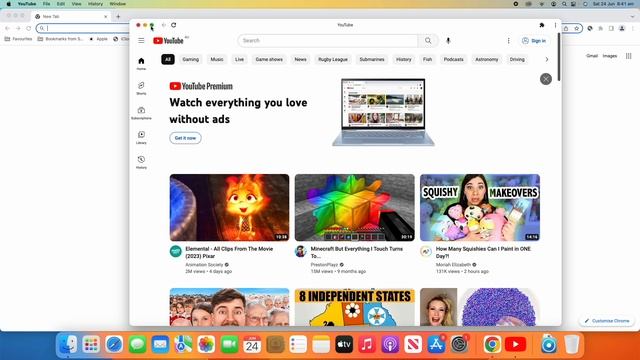Open Images link in Chrome window

pyautogui.click(x=610, y=56)
